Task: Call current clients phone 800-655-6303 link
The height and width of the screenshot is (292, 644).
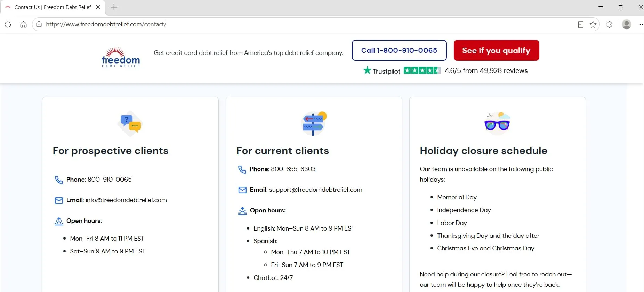Action: pos(293,169)
